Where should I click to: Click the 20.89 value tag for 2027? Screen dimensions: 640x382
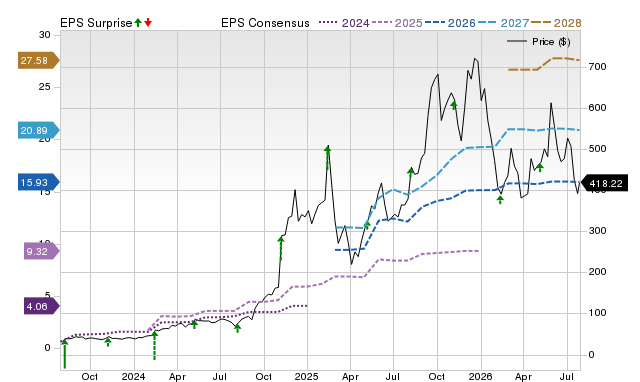click(x=38, y=131)
